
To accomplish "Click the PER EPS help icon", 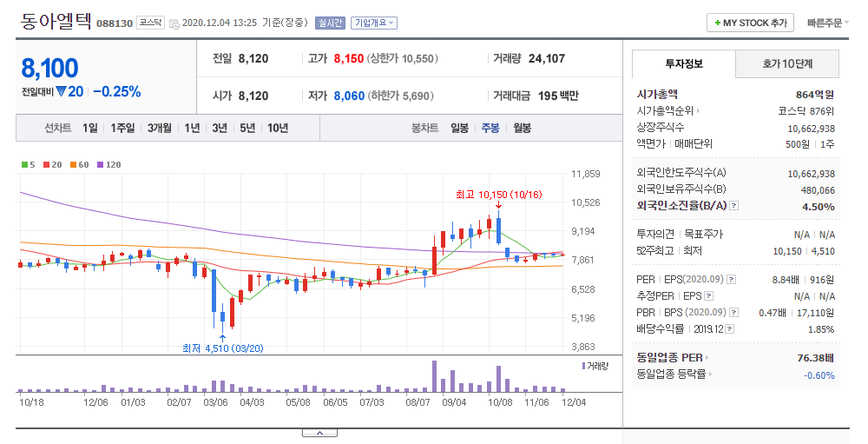I will coord(731,280).
